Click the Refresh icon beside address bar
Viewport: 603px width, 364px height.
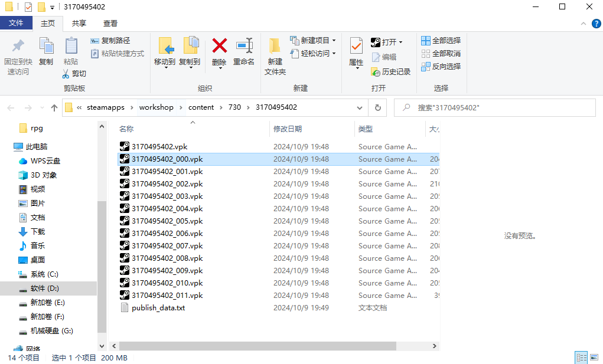coord(377,108)
